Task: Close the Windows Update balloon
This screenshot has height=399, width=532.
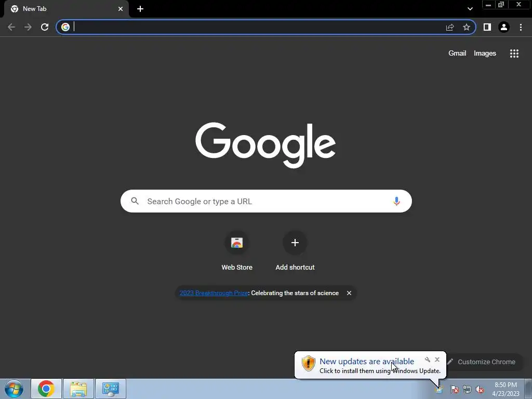Action: click(437, 360)
